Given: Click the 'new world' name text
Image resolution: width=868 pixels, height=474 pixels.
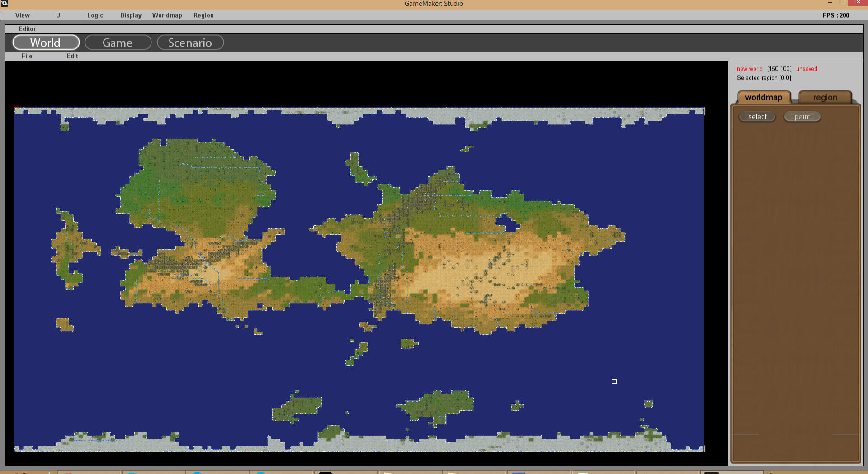Looking at the screenshot, I should point(750,69).
